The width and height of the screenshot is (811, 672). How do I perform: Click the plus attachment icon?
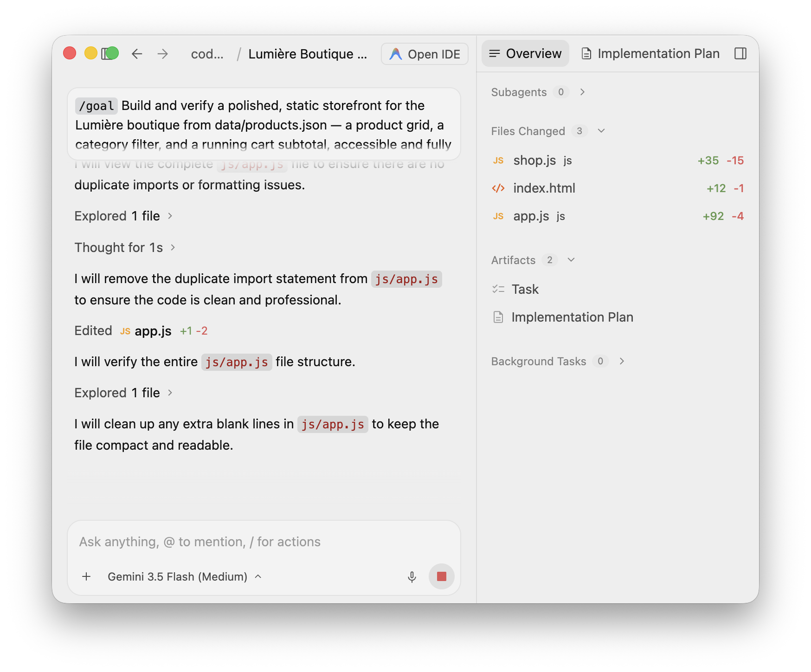point(86,577)
